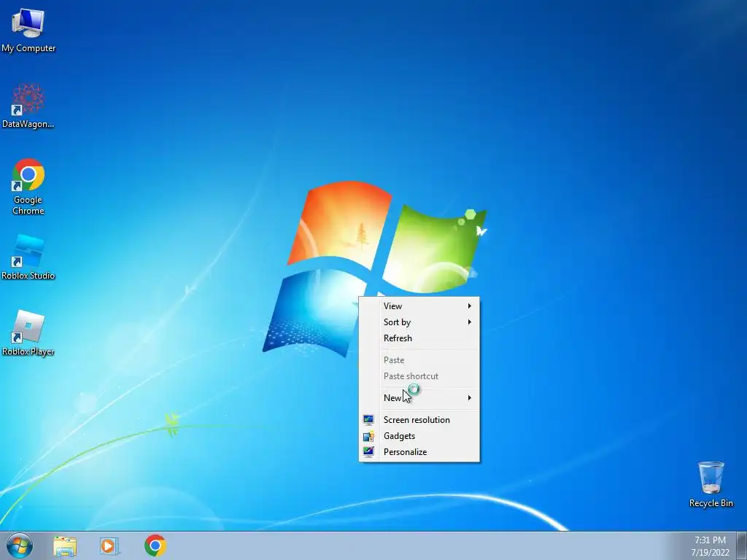Click the Personalize menu icon
Screen dimensions: 747x560
coord(368,452)
